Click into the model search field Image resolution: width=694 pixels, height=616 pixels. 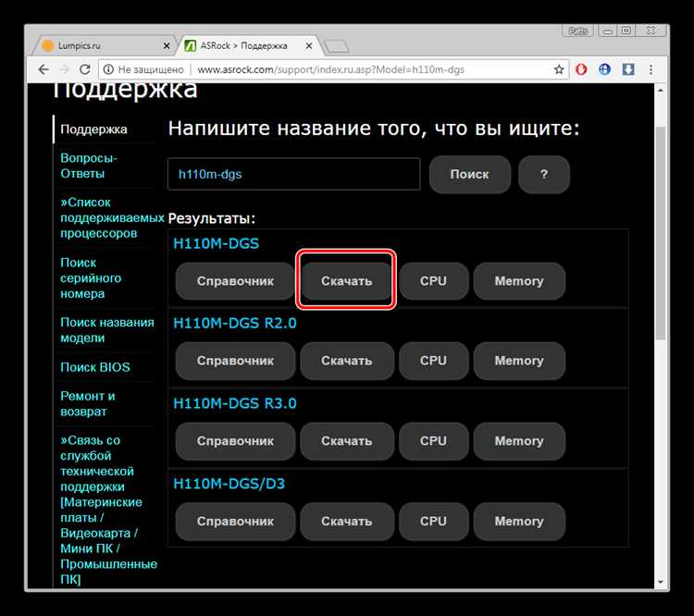click(293, 174)
